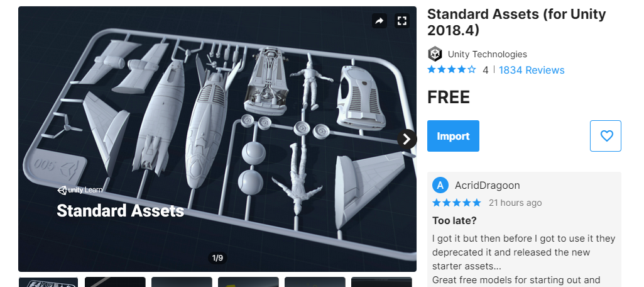Screen dimensions: 644x287
Task: Go to the next preview image
Action: click(x=407, y=139)
